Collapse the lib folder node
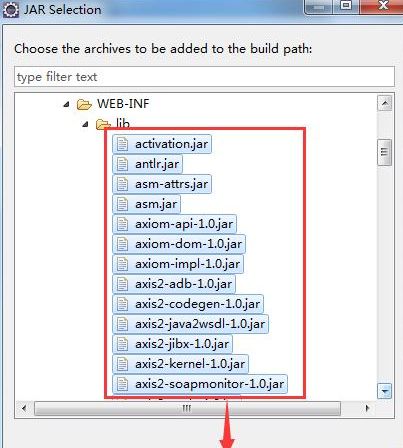This screenshot has height=448, width=403. (86, 125)
